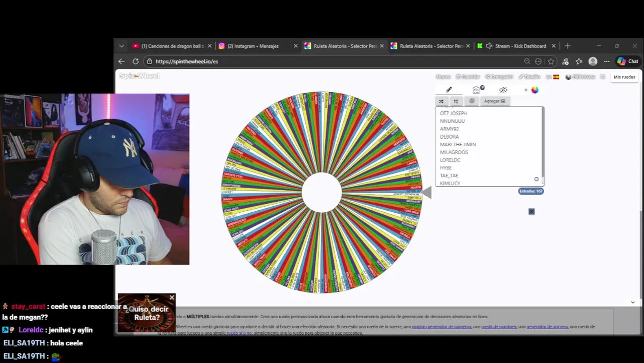Open browser settings three-dot menu

point(607,61)
